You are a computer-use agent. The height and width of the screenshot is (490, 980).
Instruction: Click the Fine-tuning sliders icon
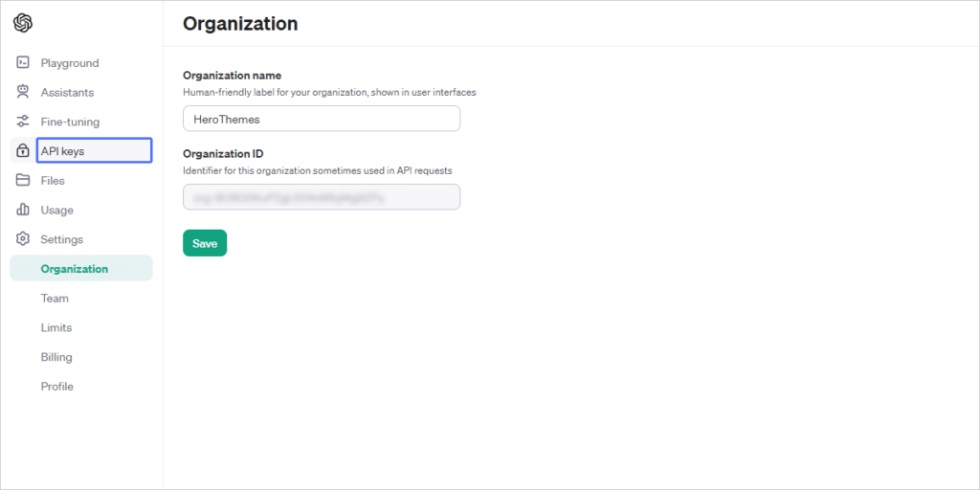click(x=23, y=122)
